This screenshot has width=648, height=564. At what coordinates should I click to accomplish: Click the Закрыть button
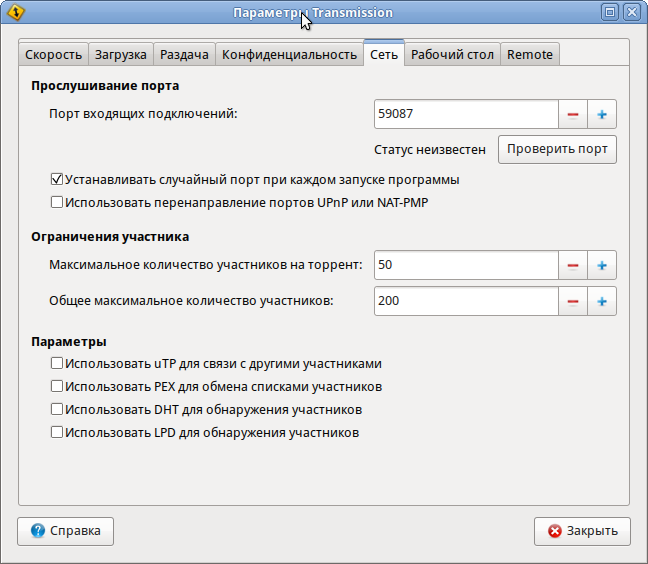582,531
